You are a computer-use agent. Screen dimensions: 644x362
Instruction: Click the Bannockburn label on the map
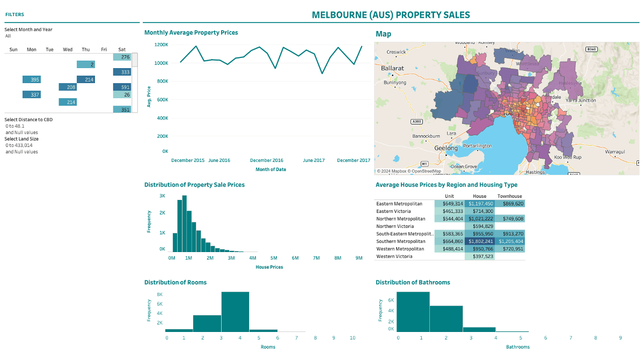pyautogui.click(x=426, y=136)
